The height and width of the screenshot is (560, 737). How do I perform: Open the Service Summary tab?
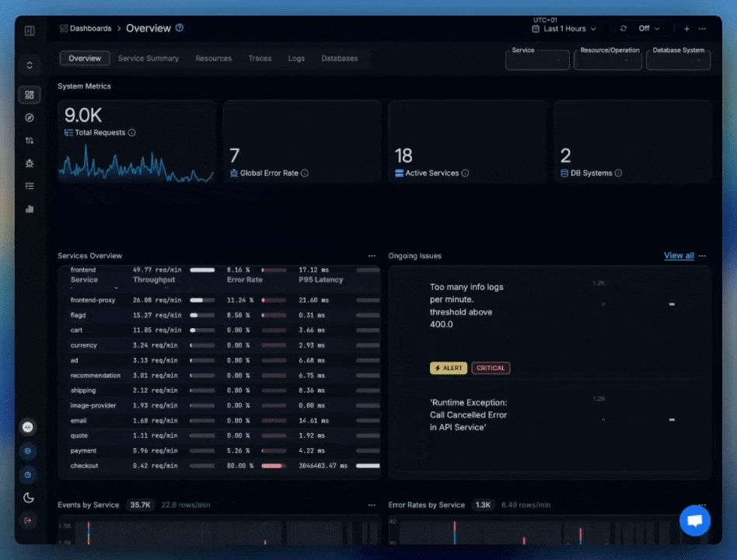[148, 58]
